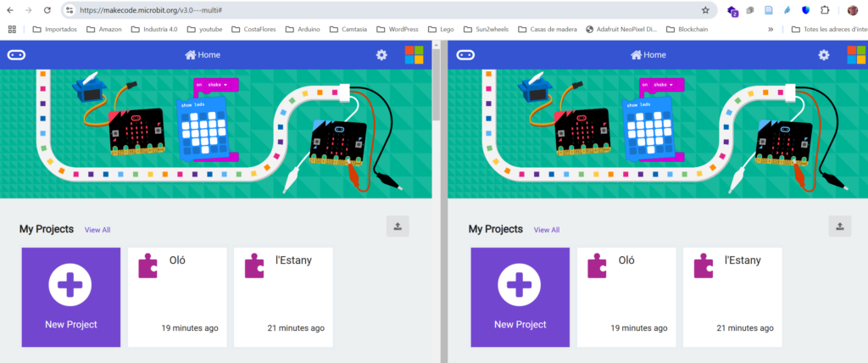Open settings gear in right pane

tap(823, 55)
